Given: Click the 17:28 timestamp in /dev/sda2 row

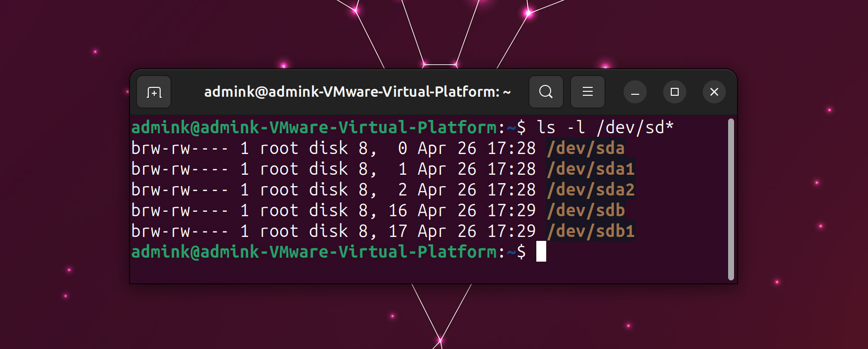Looking at the screenshot, I should coord(512,190).
